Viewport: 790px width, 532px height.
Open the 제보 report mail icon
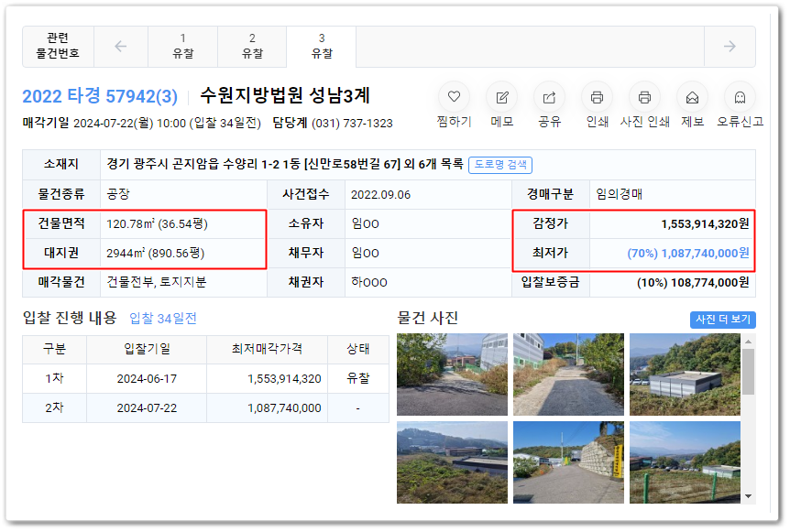point(692,97)
